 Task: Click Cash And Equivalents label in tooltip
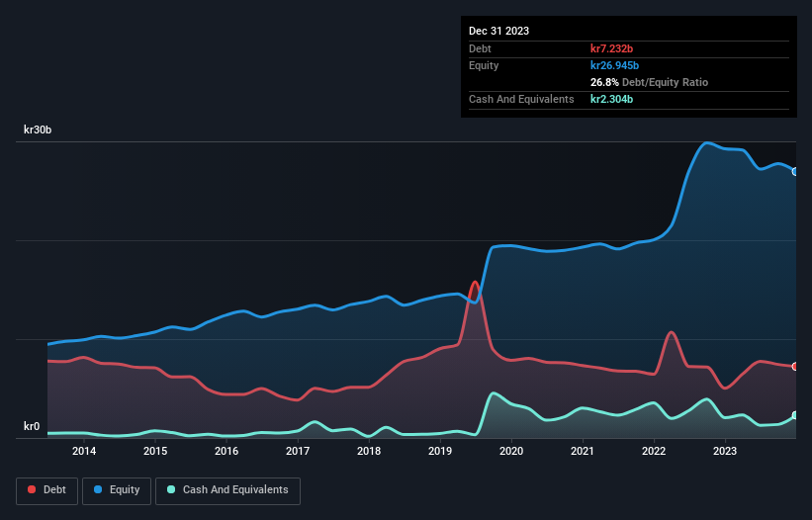coord(521,99)
